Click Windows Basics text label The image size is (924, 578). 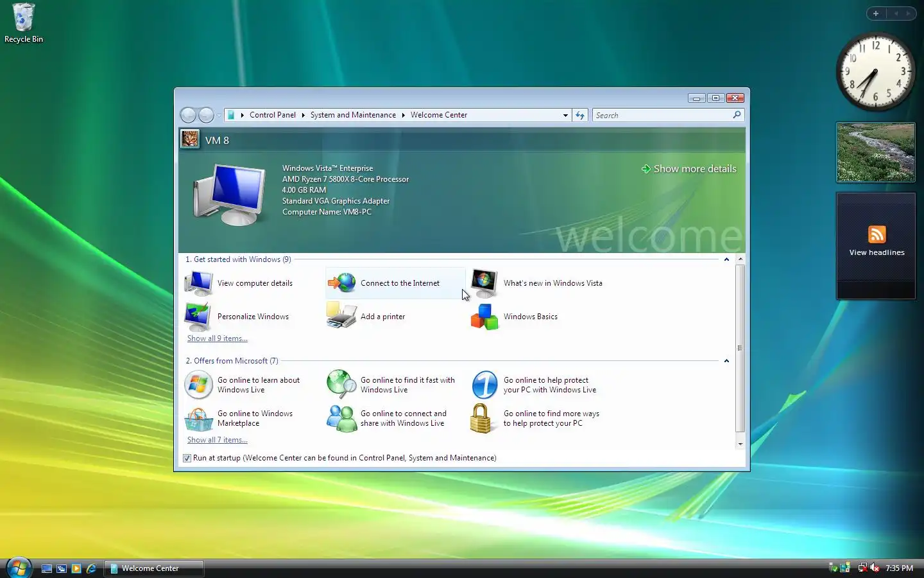[x=531, y=317]
